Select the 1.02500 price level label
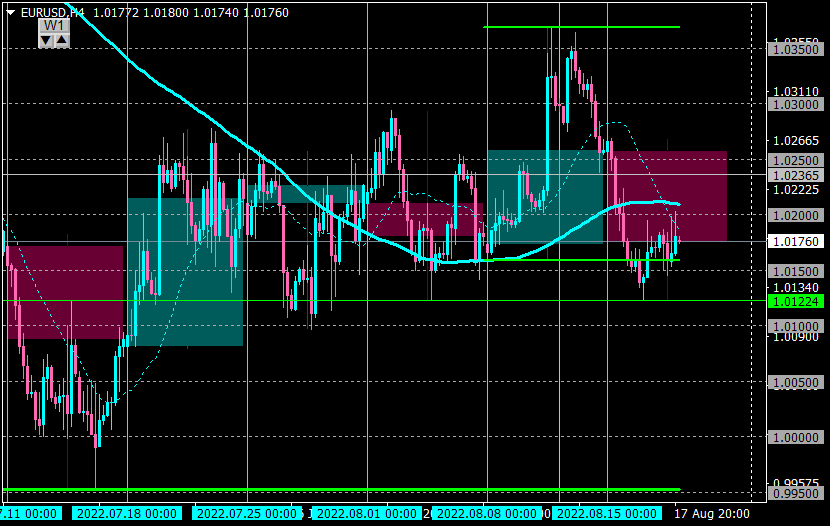This screenshot has width=830, height=526. point(796,160)
